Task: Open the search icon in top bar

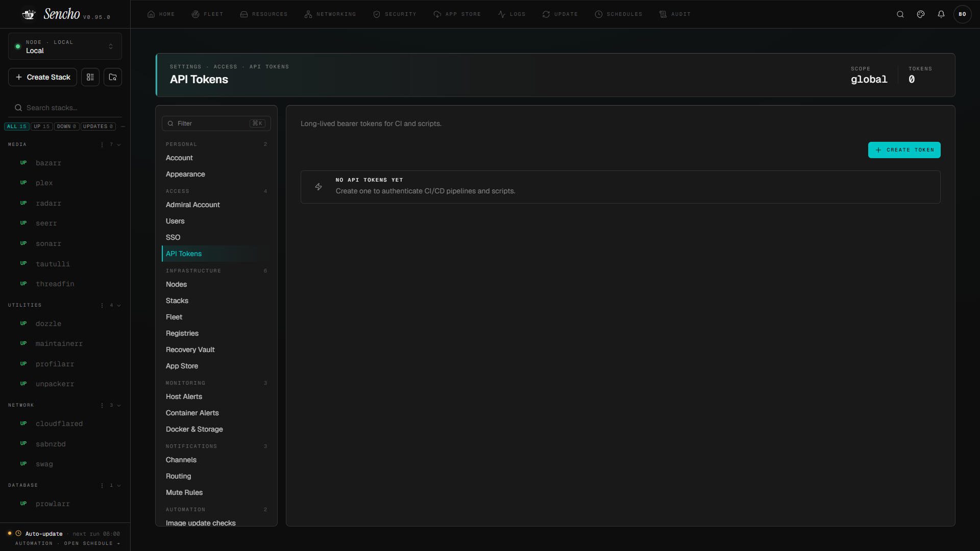Action: 900,14
